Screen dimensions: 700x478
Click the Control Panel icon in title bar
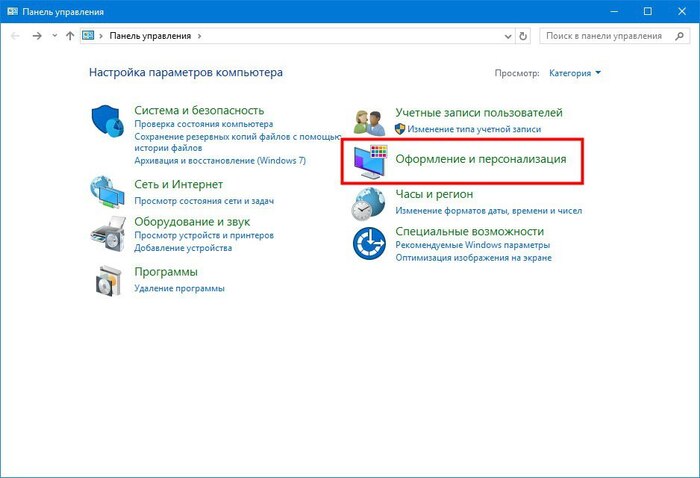(12, 12)
